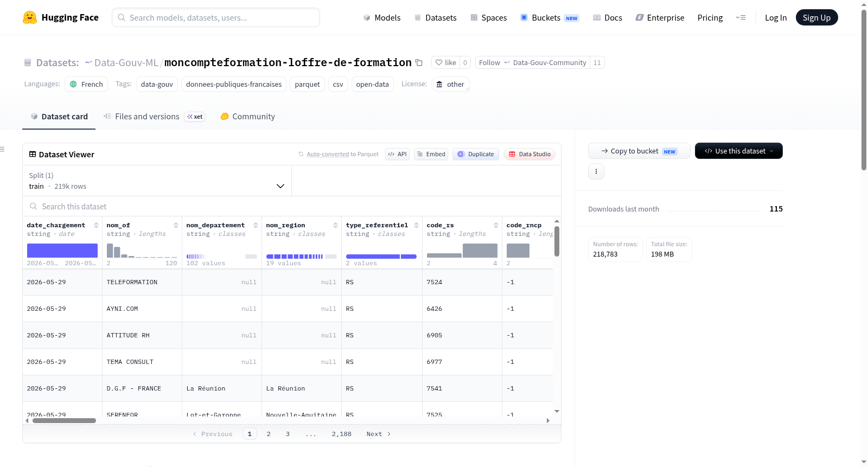Image resolution: width=868 pixels, height=467 pixels.
Task: Click the Log In link
Action: coord(776,18)
